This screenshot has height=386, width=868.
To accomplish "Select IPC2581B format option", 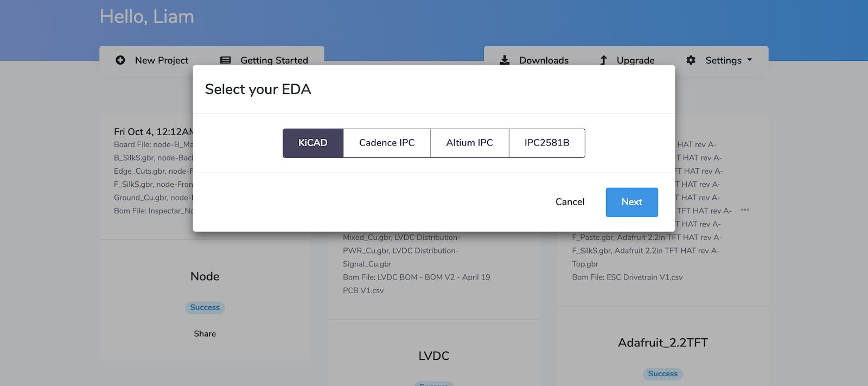I will click(547, 143).
